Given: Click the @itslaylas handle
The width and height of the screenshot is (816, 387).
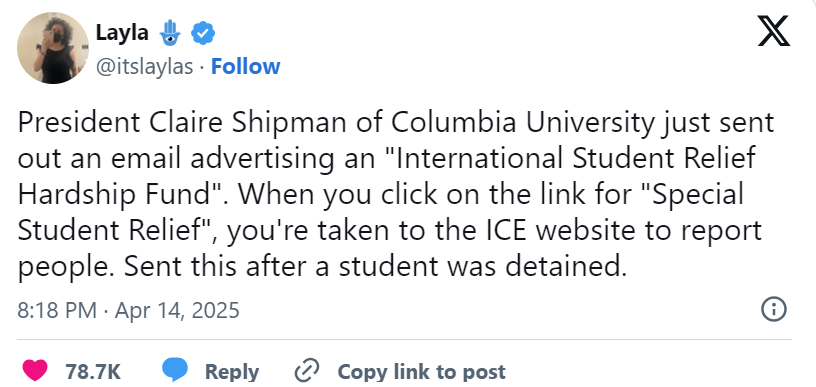Looking at the screenshot, I should point(145,67).
